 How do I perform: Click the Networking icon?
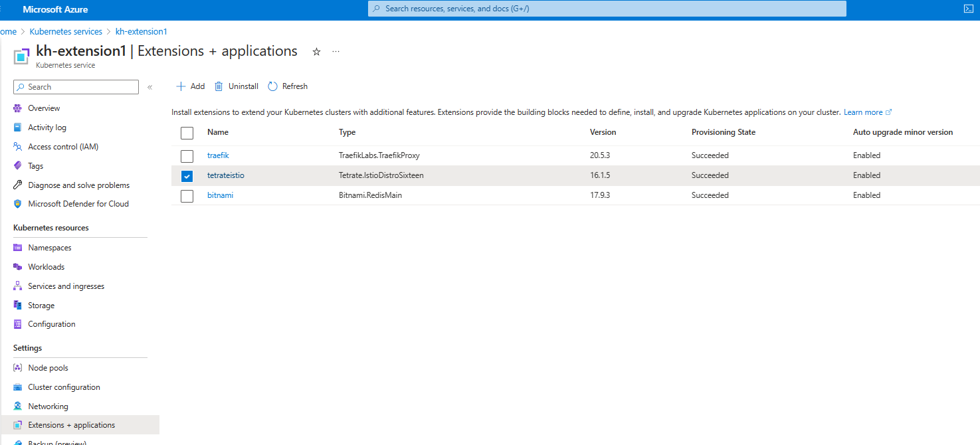(18, 406)
